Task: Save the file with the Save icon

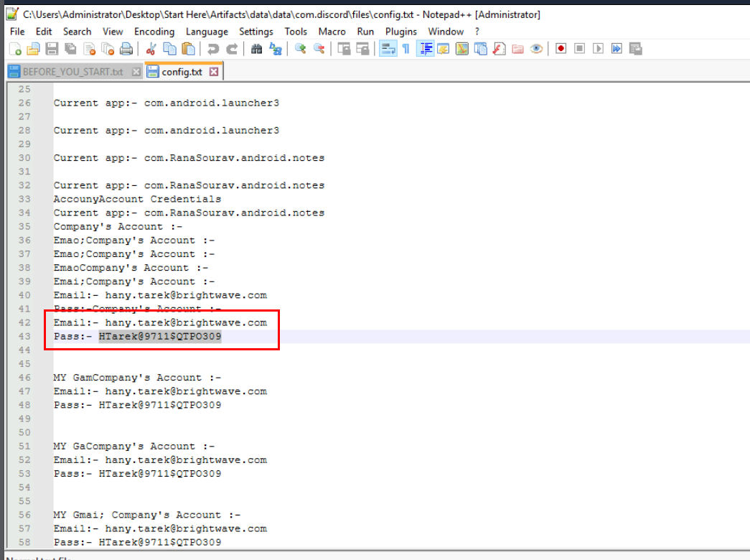Action: [x=52, y=49]
